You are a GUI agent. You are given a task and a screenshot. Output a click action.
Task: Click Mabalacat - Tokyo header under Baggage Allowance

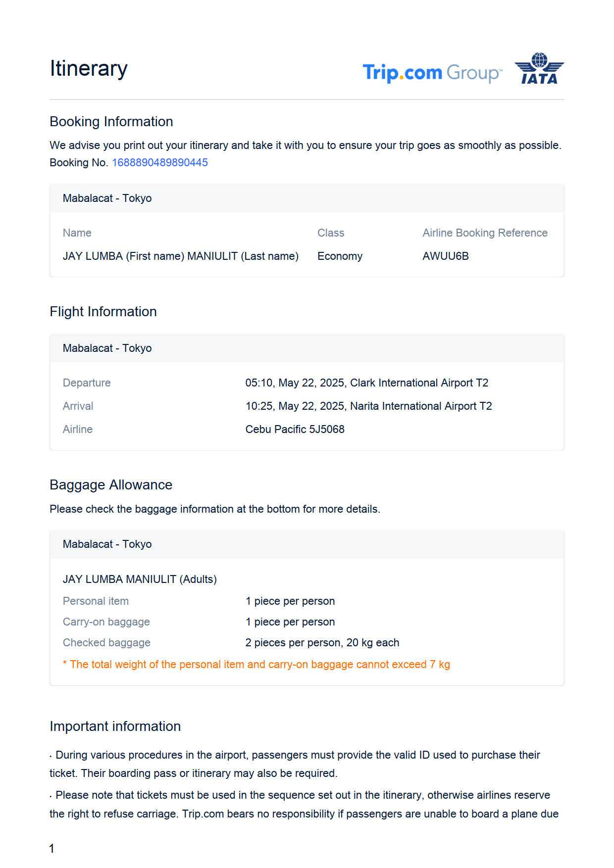pos(107,544)
